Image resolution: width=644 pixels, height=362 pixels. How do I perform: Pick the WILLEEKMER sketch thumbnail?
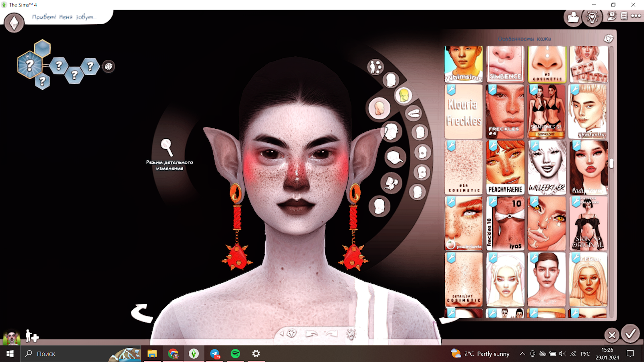547,167
